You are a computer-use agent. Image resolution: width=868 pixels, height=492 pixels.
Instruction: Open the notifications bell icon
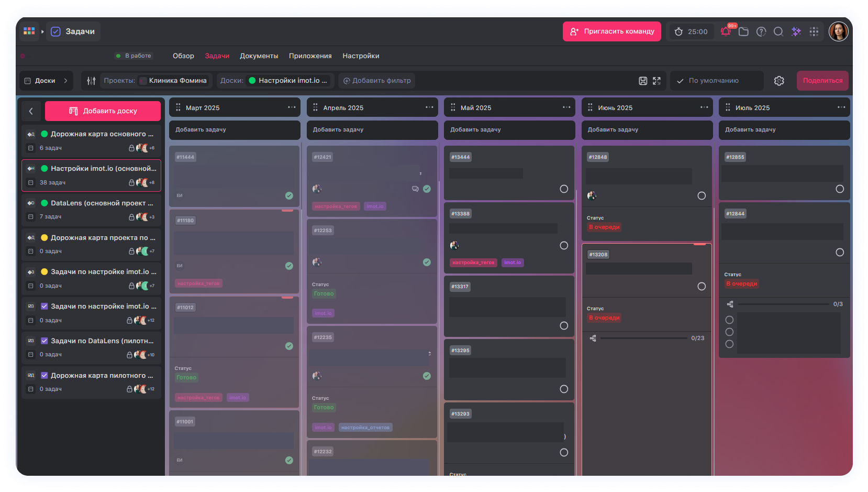pyautogui.click(x=726, y=31)
